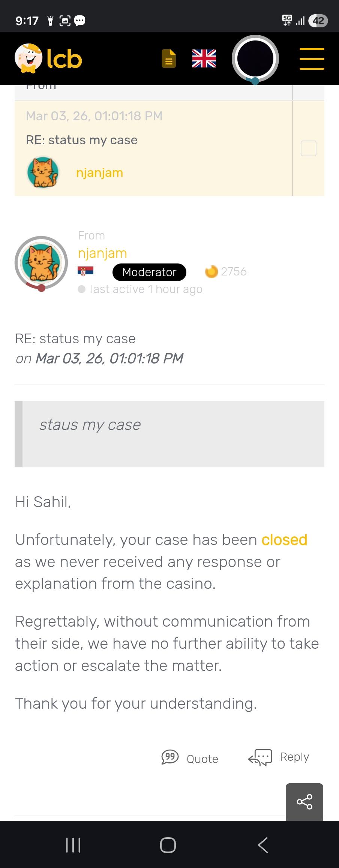Tap the Moderator badge
Image resolution: width=339 pixels, height=868 pixels.
149,272
